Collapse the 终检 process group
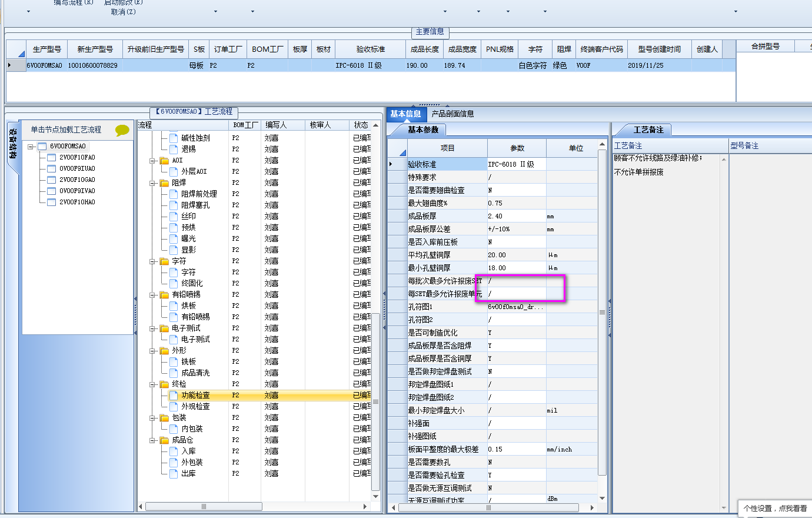The width and height of the screenshot is (812, 518). tap(152, 384)
